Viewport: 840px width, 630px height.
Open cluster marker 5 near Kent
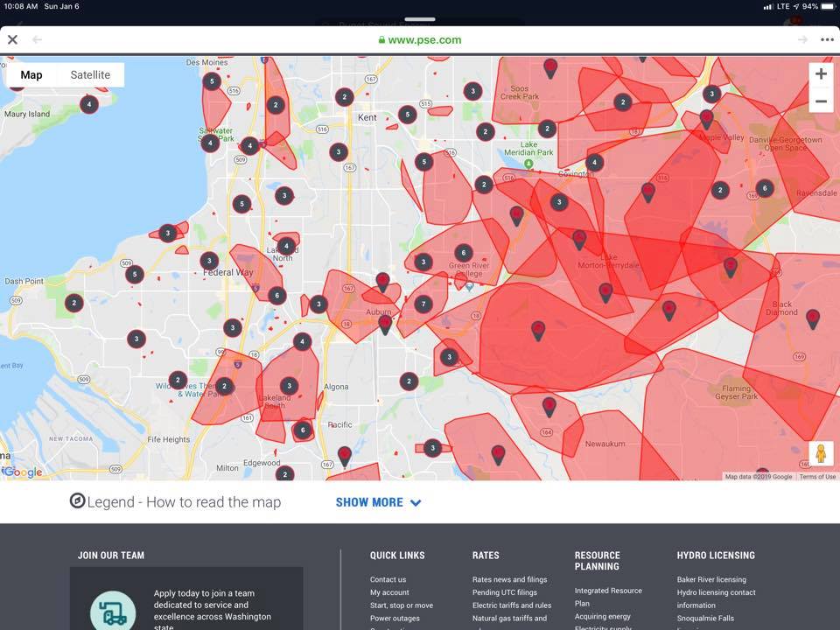point(407,114)
